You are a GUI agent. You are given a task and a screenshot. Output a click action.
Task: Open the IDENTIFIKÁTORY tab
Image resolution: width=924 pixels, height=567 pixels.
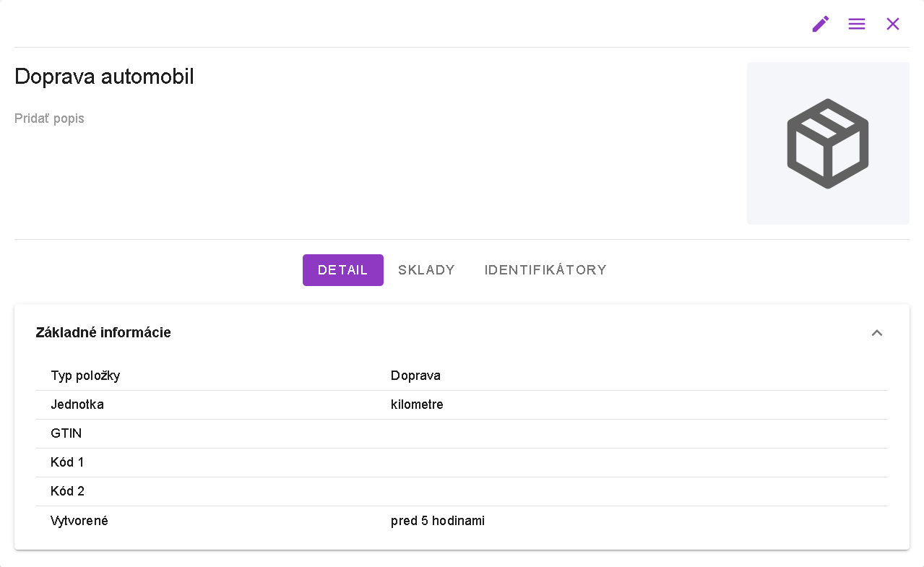pos(545,270)
